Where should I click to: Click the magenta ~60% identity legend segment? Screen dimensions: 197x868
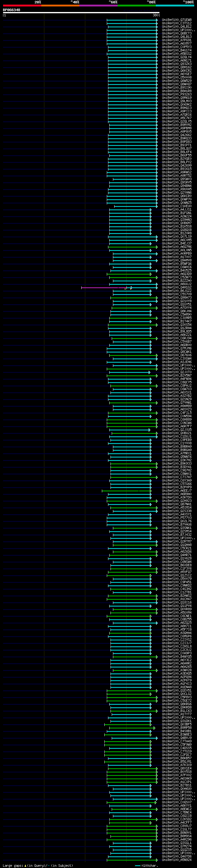99,6
